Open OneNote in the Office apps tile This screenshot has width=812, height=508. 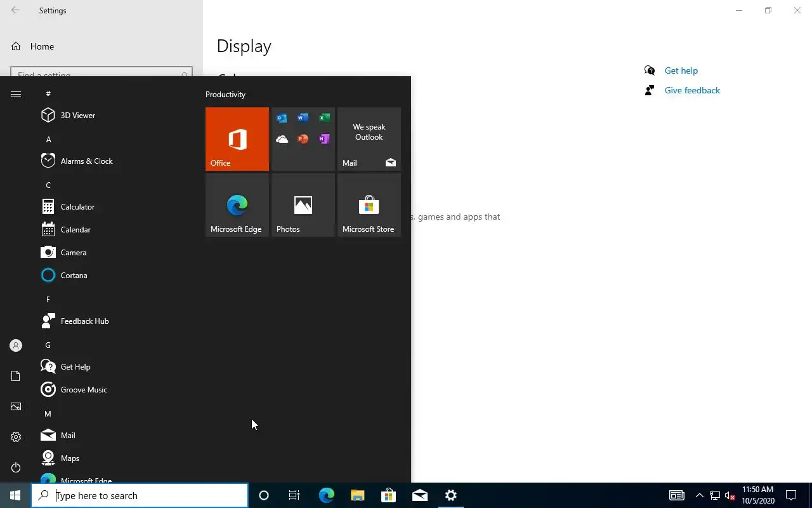(324, 139)
